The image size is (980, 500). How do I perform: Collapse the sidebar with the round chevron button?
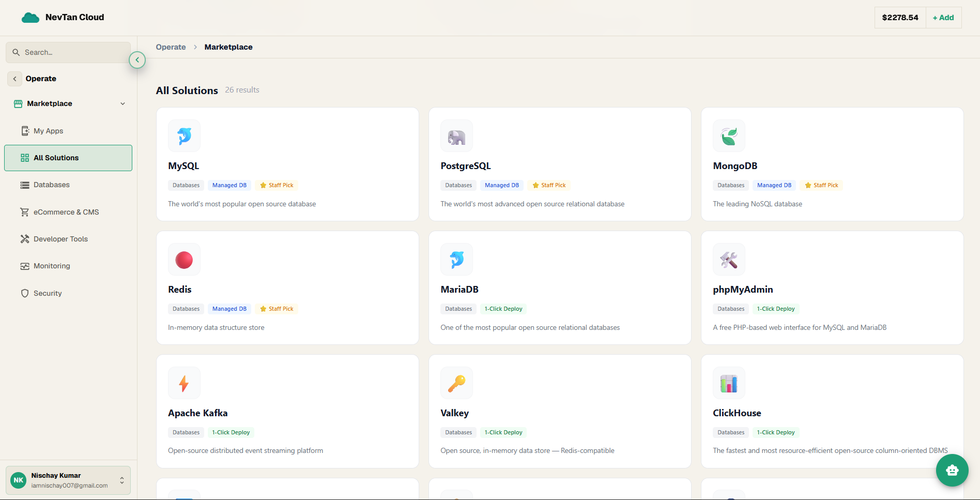tap(137, 60)
